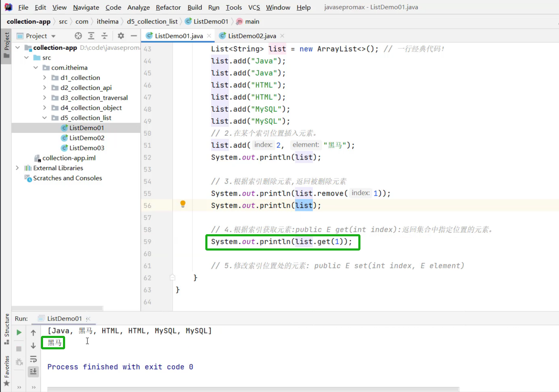Viewport: 559px width, 392px height.
Task: Collapse the com.itheima package
Action: 36,67
